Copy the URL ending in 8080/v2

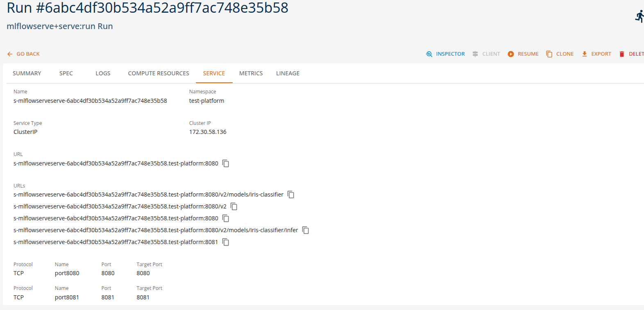click(234, 206)
